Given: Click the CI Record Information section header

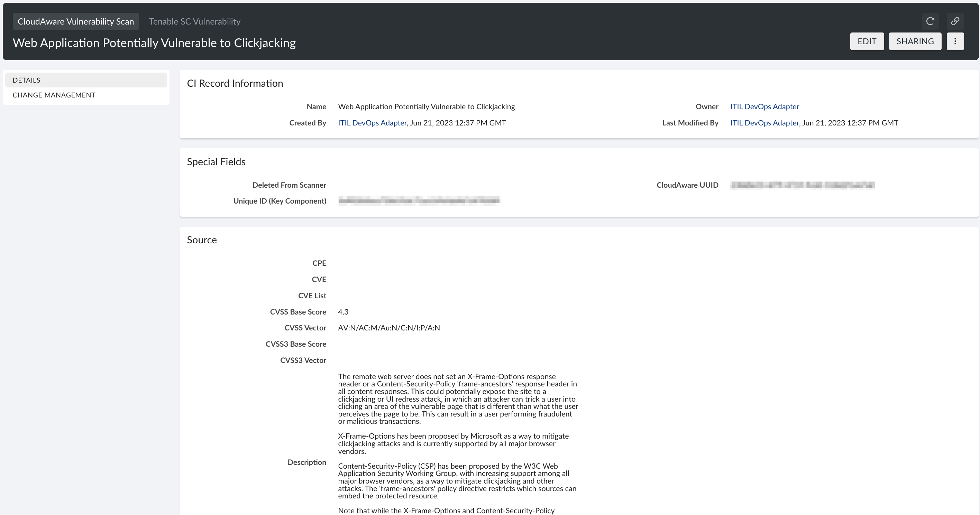Looking at the screenshot, I should point(235,83).
